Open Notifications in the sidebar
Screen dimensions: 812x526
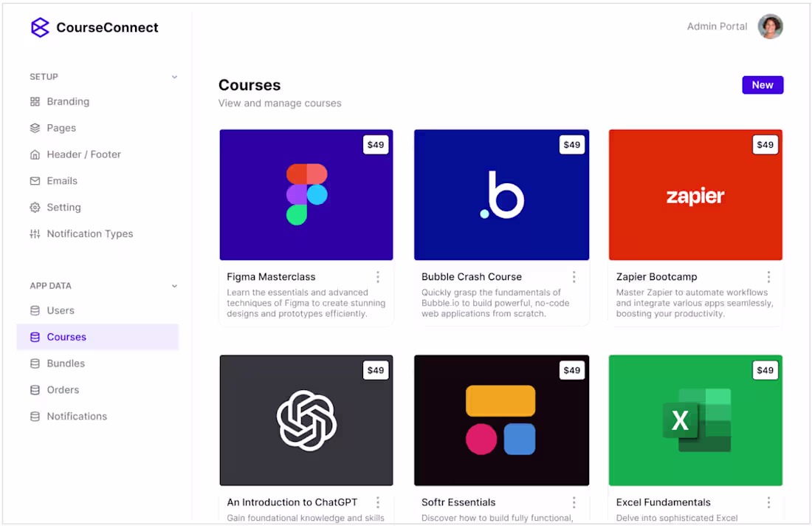(x=98, y=416)
